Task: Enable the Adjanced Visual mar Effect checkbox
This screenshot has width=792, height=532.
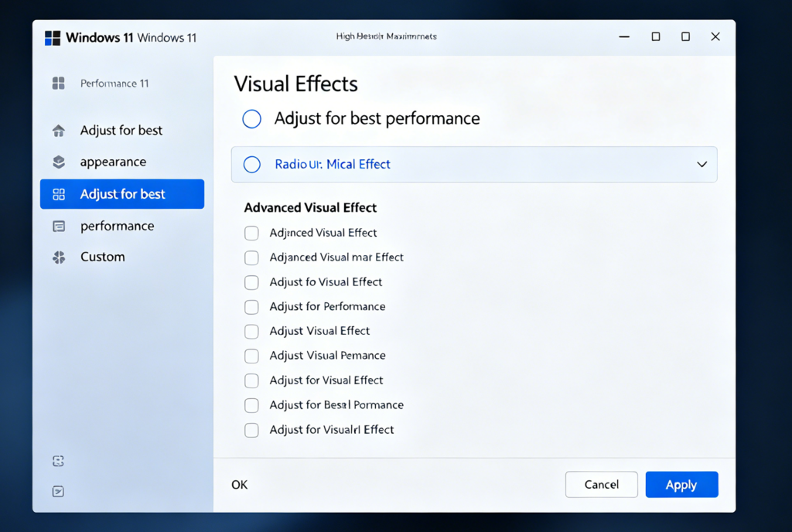Action: pos(251,258)
